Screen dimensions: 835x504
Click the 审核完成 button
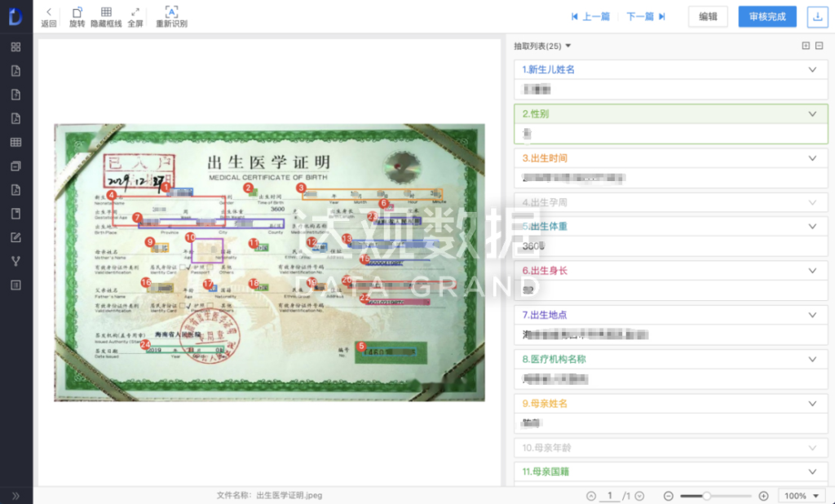point(767,16)
